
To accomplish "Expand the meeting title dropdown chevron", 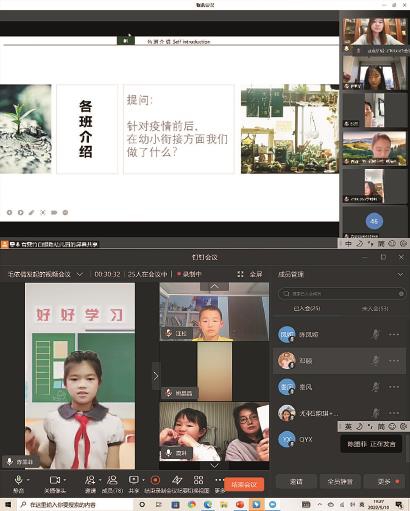I will 80,274.
